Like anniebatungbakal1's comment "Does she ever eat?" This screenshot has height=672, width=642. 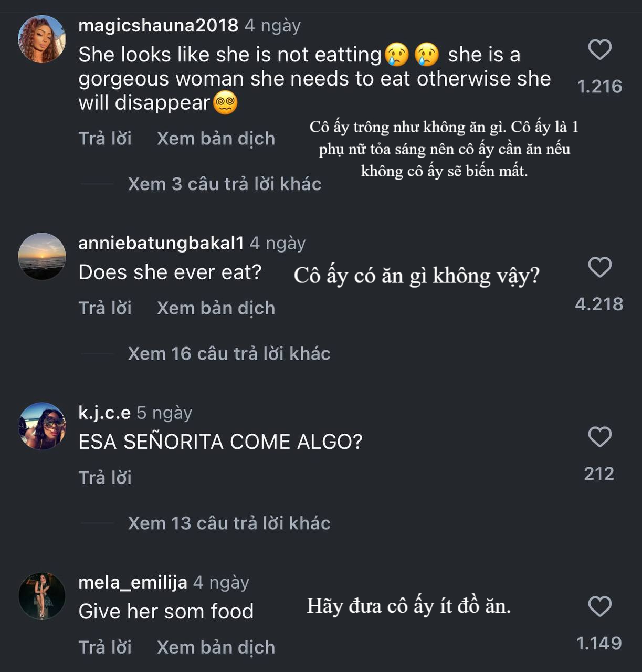[599, 267]
